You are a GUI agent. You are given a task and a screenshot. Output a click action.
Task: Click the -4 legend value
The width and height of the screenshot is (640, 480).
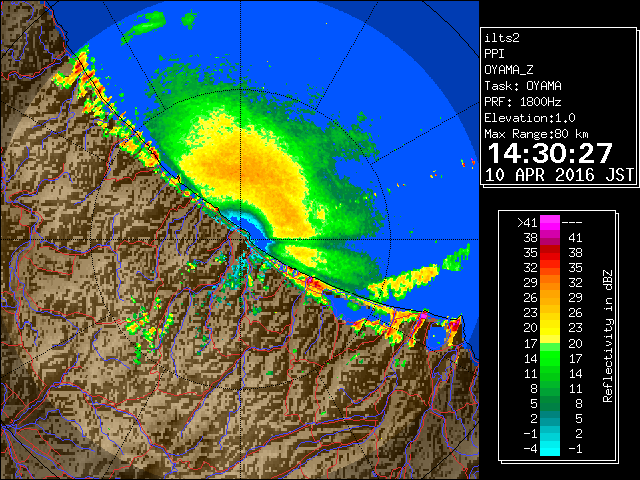pyautogui.click(x=530, y=448)
